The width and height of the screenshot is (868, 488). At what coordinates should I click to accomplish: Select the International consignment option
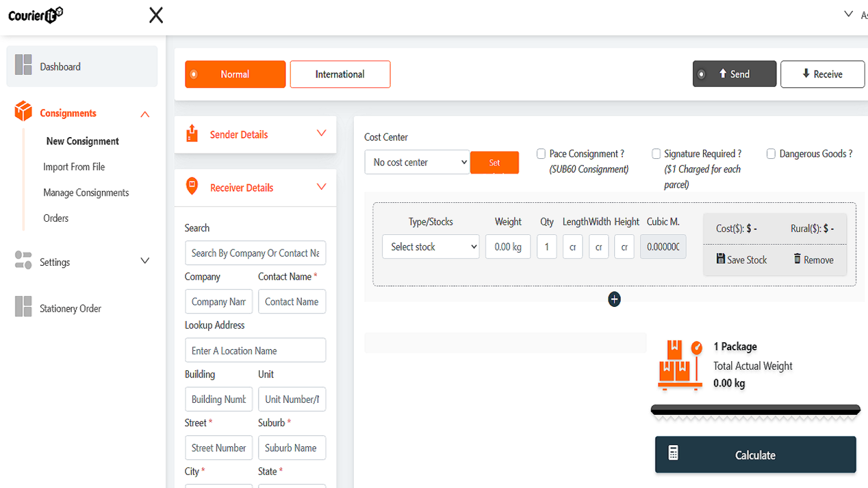340,74
